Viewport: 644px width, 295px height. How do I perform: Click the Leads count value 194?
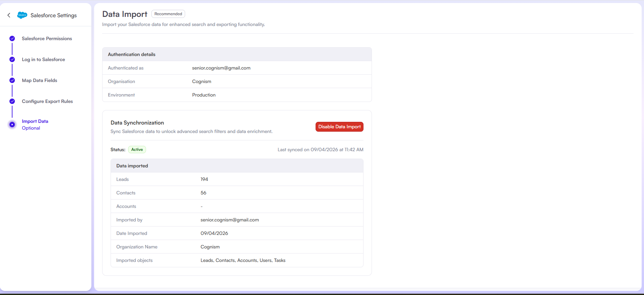click(204, 179)
